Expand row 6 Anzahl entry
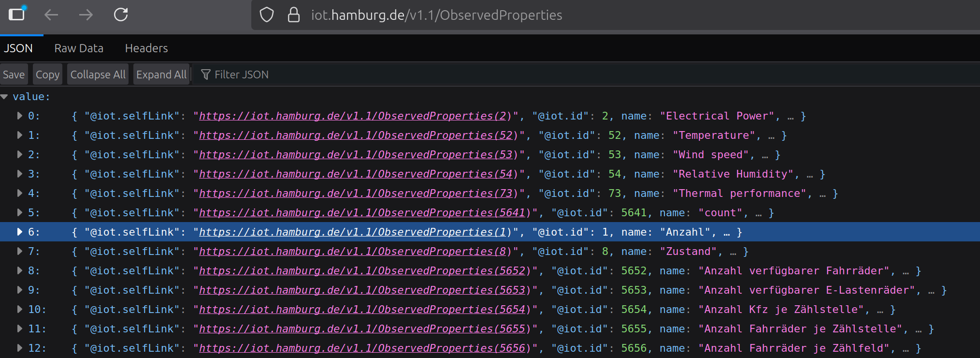 [20, 232]
